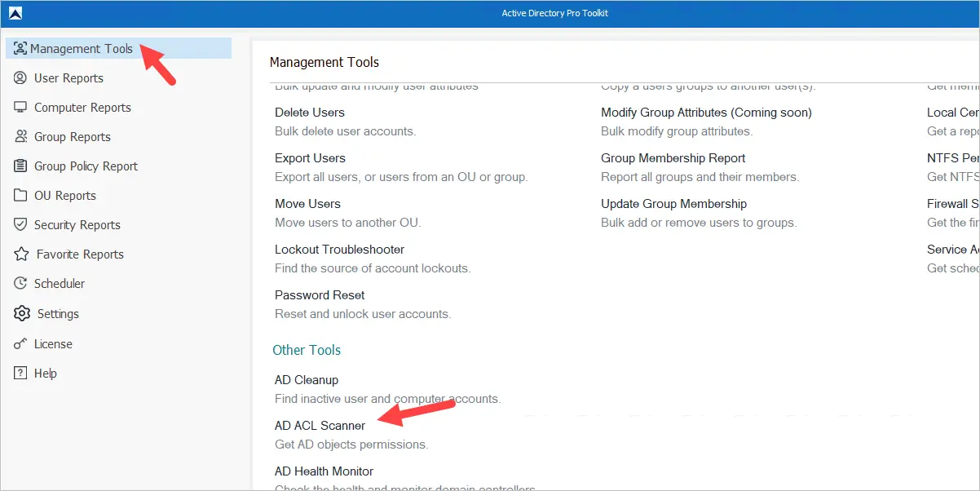
Task: Select Modify Group Attributes (Coming soon)
Action: 706,113
